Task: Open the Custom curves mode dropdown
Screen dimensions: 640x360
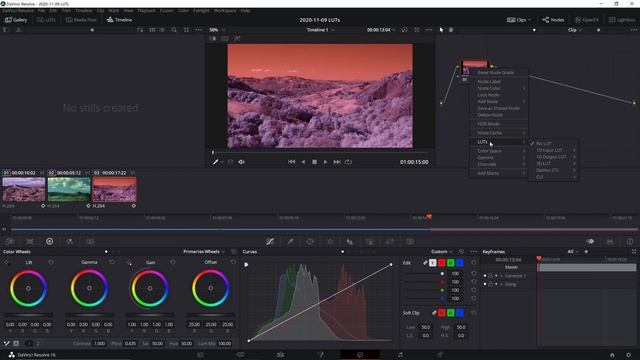Action: pos(442,251)
